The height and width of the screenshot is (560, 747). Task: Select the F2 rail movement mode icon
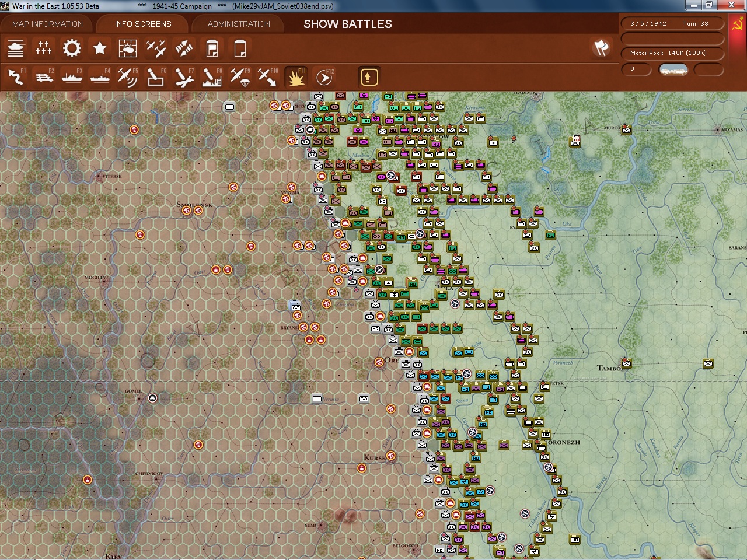click(44, 77)
